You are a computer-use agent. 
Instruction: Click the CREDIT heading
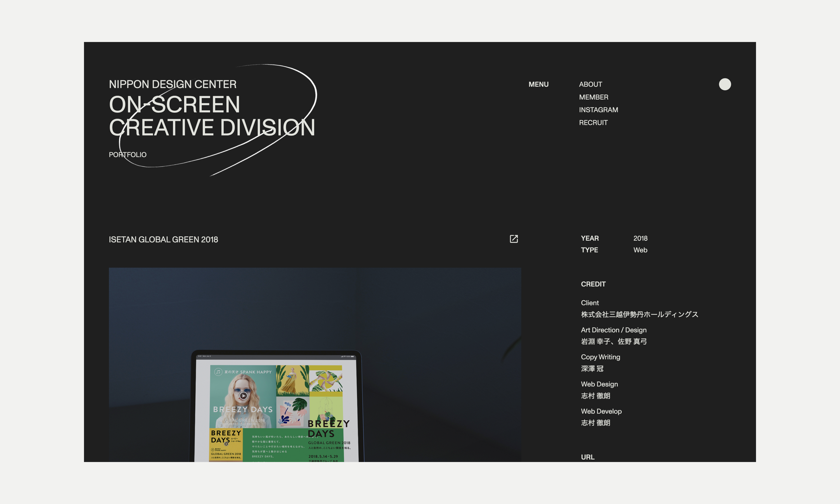pyautogui.click(x=593, y=284)
